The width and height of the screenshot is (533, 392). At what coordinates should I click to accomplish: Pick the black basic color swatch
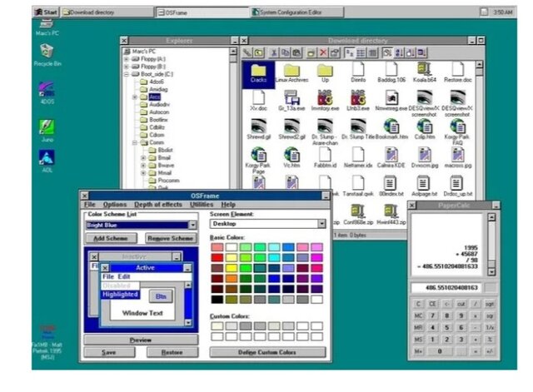coord(217,300)
